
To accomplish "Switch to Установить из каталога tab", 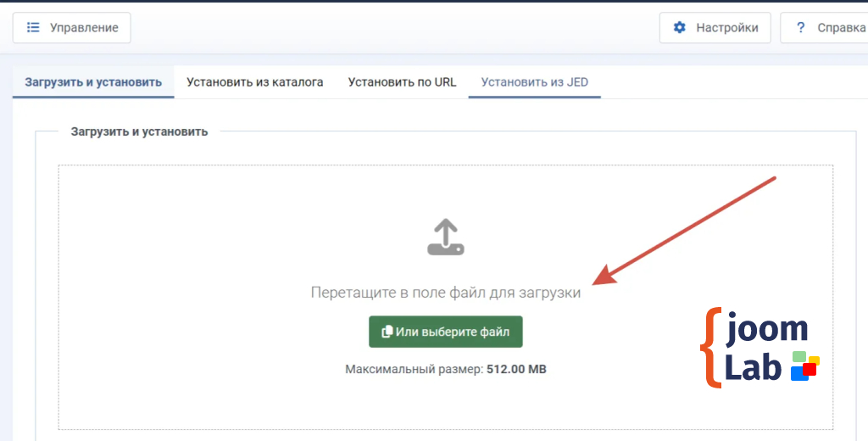I will point(254,82).
